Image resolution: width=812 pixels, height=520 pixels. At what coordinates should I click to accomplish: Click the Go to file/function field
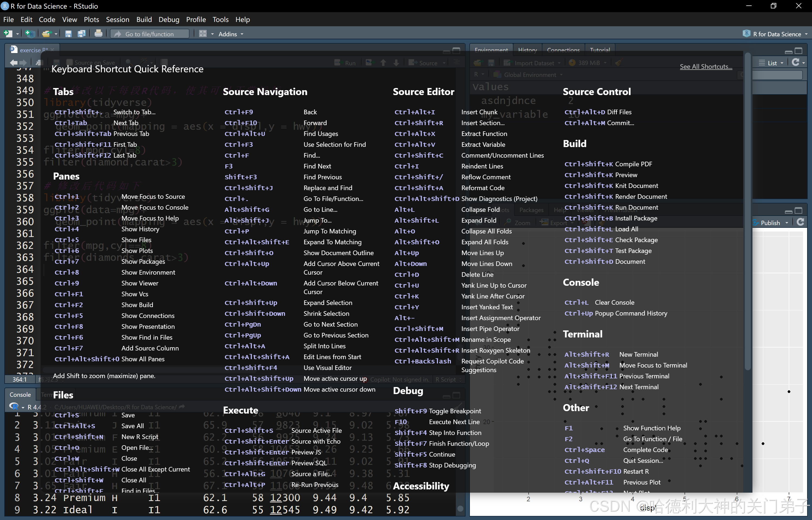click(150, 34)
